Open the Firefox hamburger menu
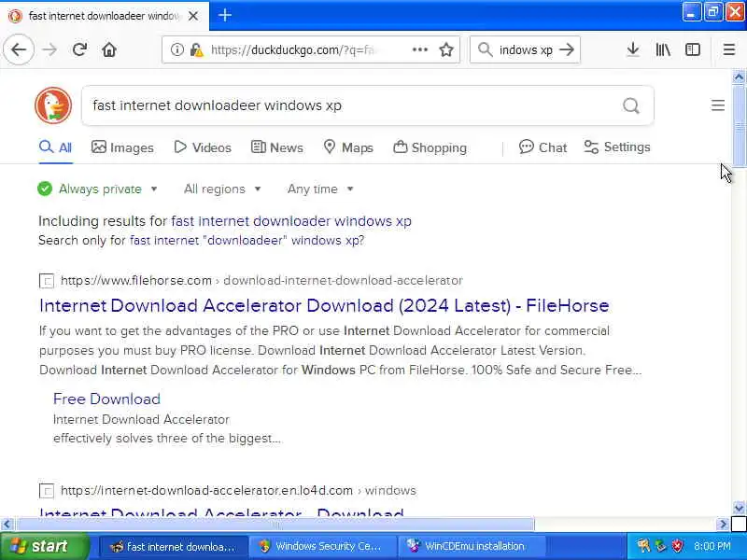The image size is (747, 560). point(729,49)
